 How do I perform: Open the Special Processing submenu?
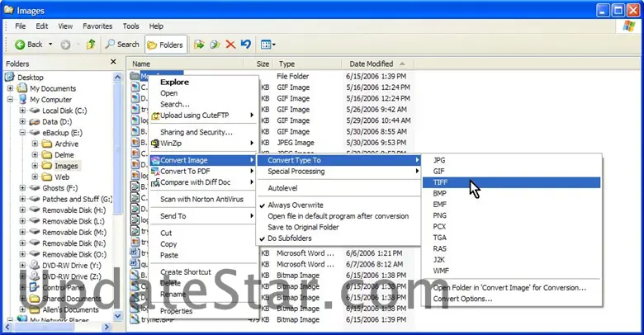(339, 171)
